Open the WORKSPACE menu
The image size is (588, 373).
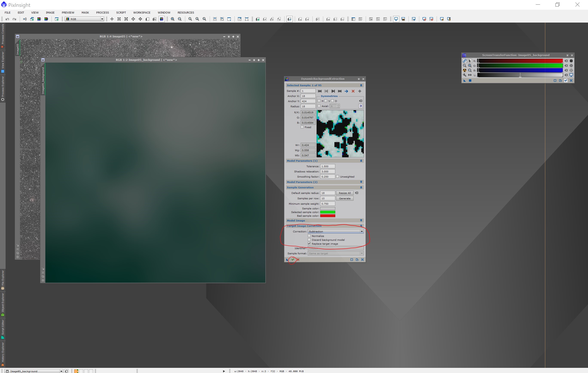tap(142, 12)
